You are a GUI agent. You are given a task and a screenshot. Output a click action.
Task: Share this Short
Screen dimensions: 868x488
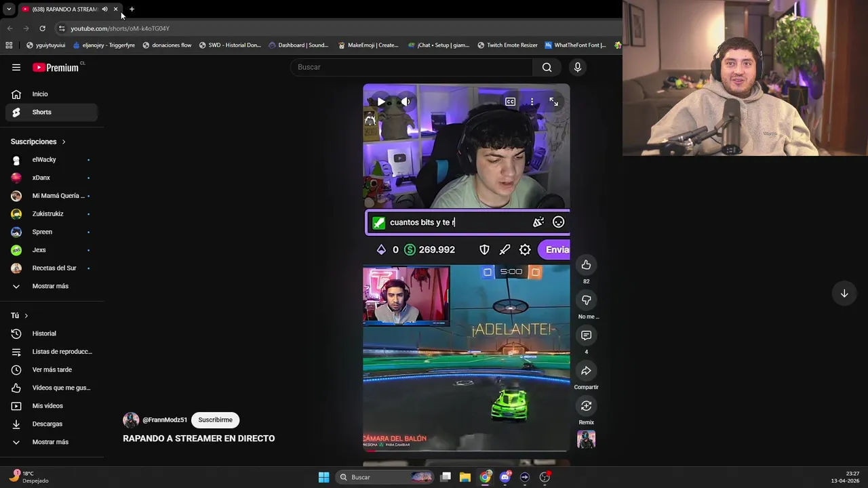(x=586, y=371)
